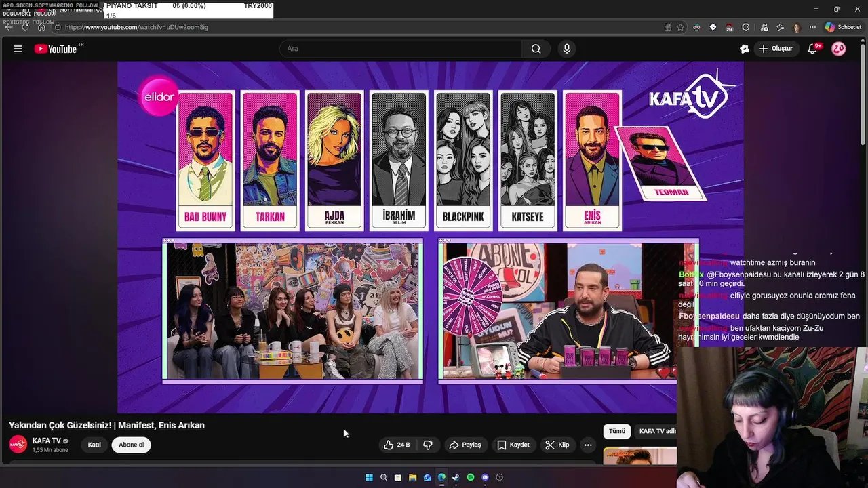Reload the page with the refresh icon

(x=25, y=27)
